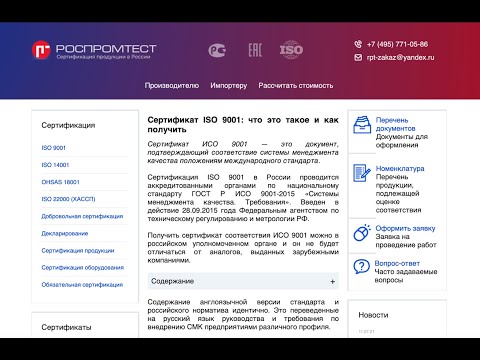
Task: Click the Номенклатура link text
Action: coord(400,169)
